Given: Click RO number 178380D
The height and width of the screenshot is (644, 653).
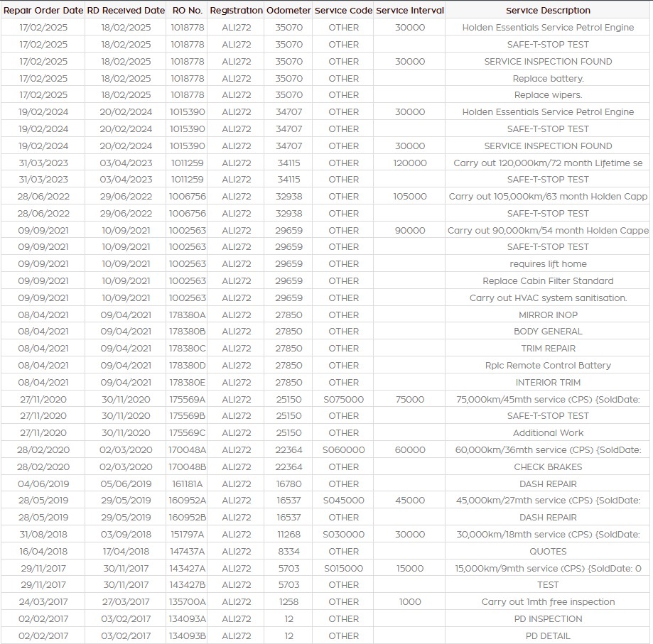Looking at the screenshot, I should coord(188,365).
